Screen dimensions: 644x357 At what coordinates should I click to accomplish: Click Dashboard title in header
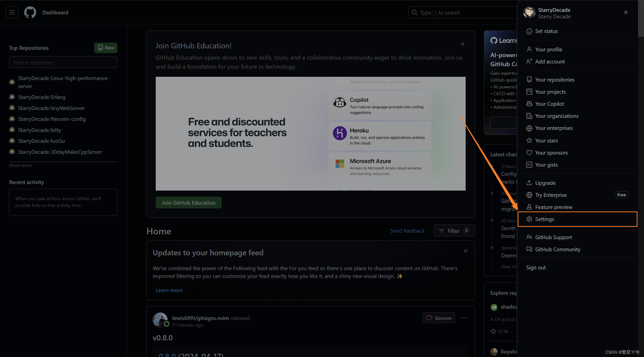[x=55, y=12]
